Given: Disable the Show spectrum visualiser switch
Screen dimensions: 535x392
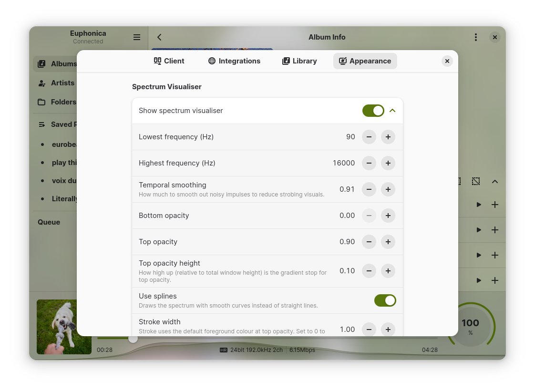Looking at the screenshot, I should pyautogui.click(x=373, y=110).
